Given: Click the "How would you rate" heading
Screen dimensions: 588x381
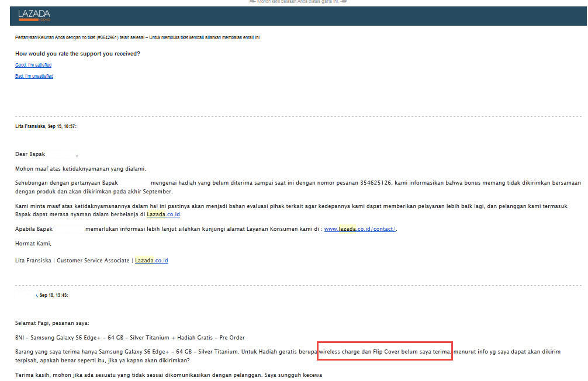Looking at the screenshot, I should tap(77, 54).
